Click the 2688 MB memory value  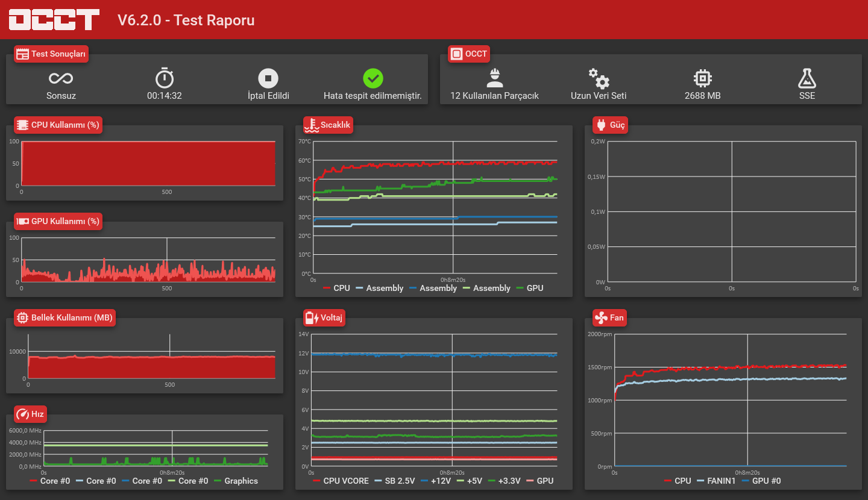(703, 96)
